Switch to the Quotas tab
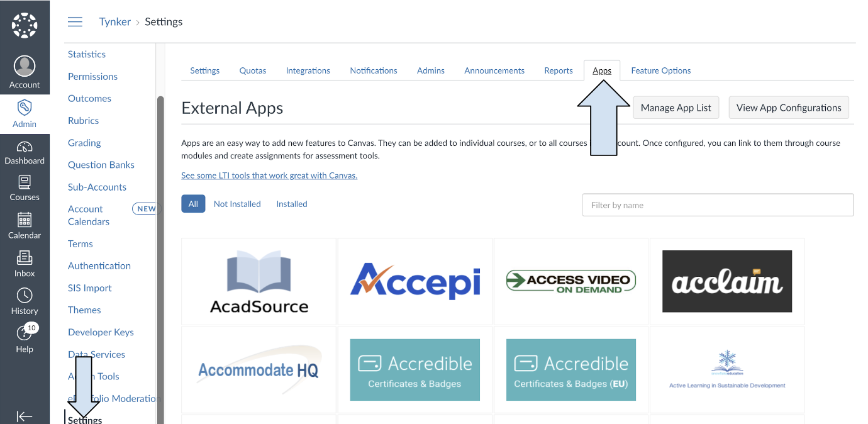Screen dimensions: 868x424 (x=253, y=70)
